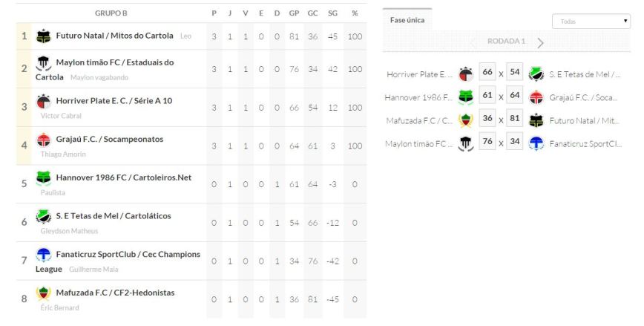Click the Grajaú F.C. crest in standings
The image size is (644, 326).
(44, 140)
